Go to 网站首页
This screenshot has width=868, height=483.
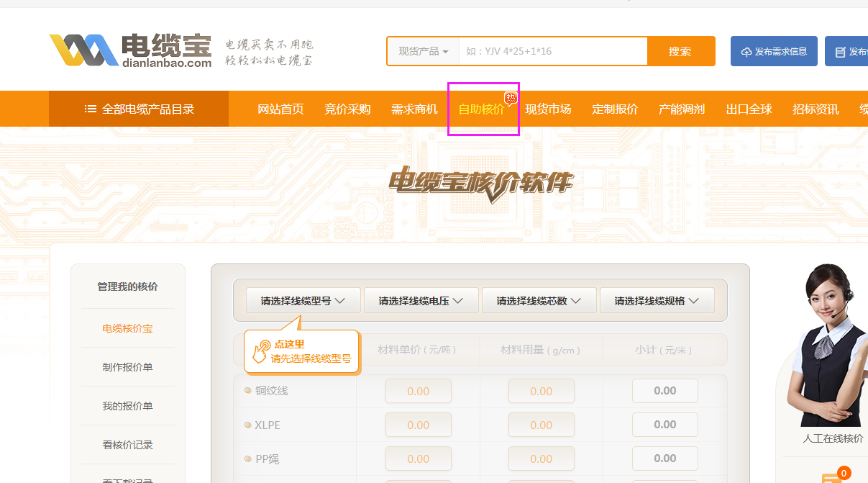tap(280, 109)
